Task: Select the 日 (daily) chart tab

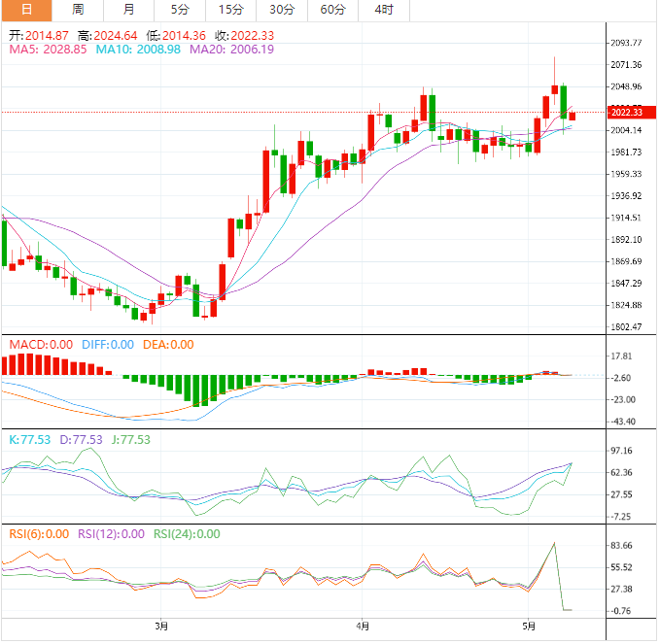Action: tap(26, 10)
